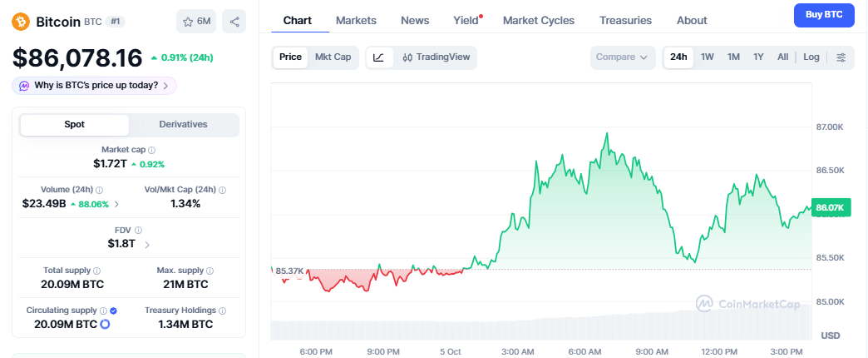This screenshot has width=868, height=358.
Task: Click the $23.49B volume value
Action: 44,204
